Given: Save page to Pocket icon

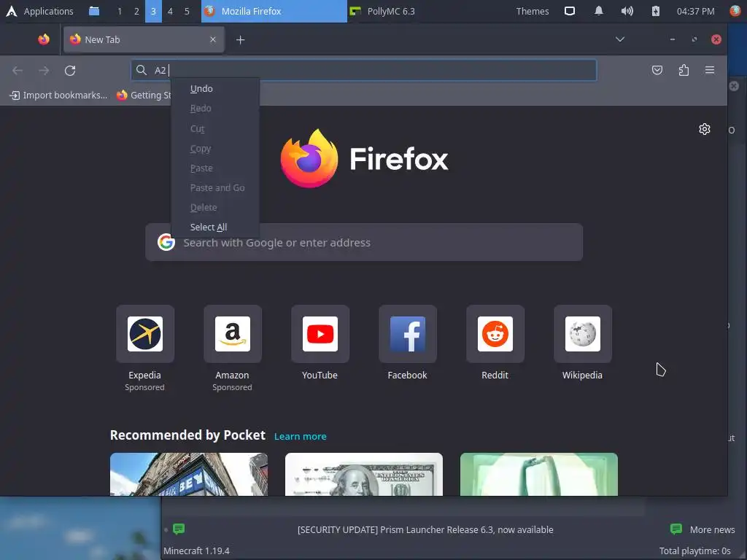Looking at the screenshot, I should (x=657, y=71).
